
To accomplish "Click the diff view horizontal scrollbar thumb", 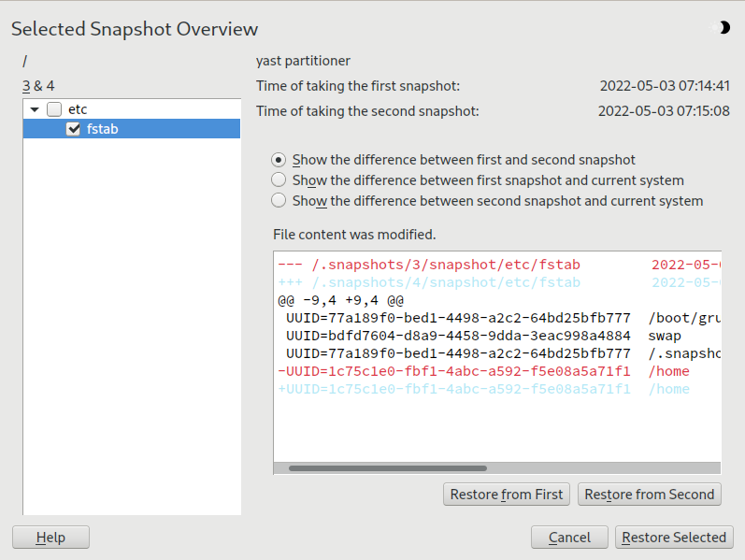I will tap(387, 467).
